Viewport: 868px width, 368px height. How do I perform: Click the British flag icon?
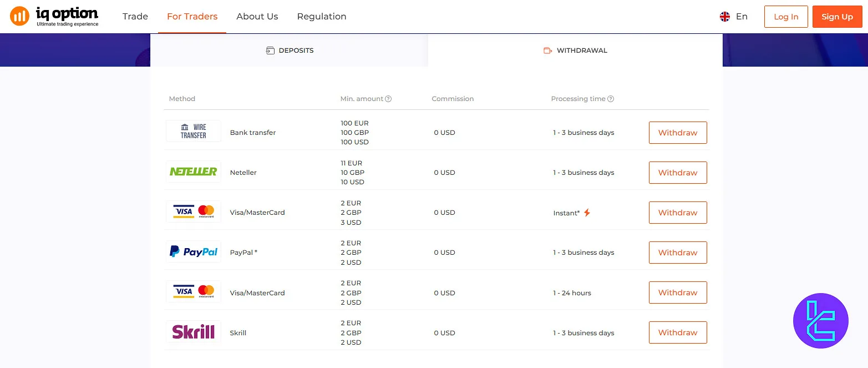pyautogui.click(x=724, y=17)
